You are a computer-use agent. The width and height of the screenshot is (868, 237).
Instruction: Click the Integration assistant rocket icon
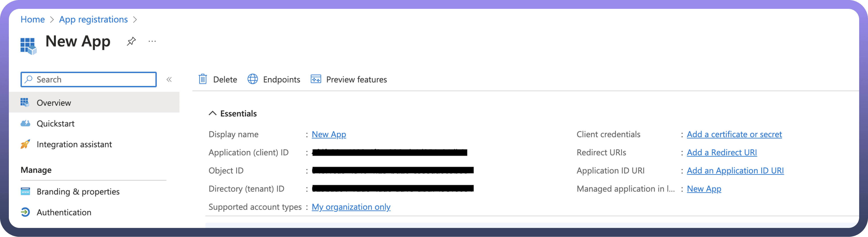pyautogui.click(x=25, y=145)
